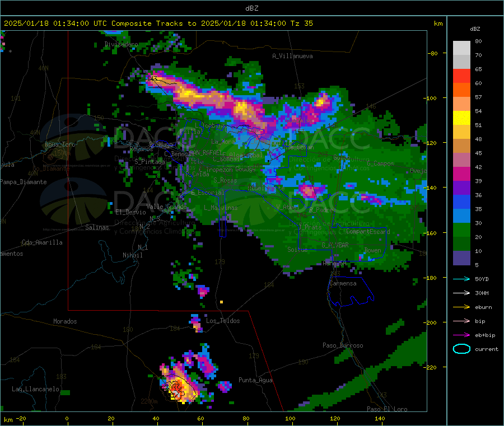Screen dimensions: 504x426
Task: Click the 'Cda_Amarilla' map label
Action: (x=42, y=242)
